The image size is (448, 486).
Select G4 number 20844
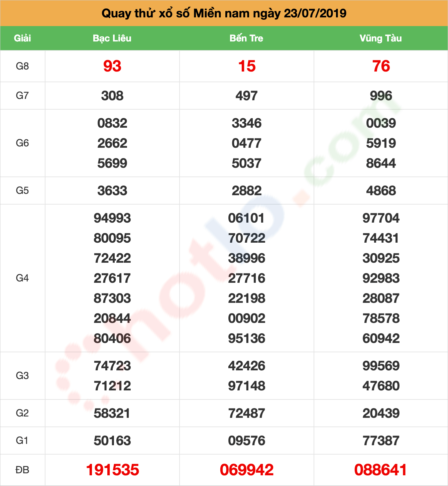112,319
